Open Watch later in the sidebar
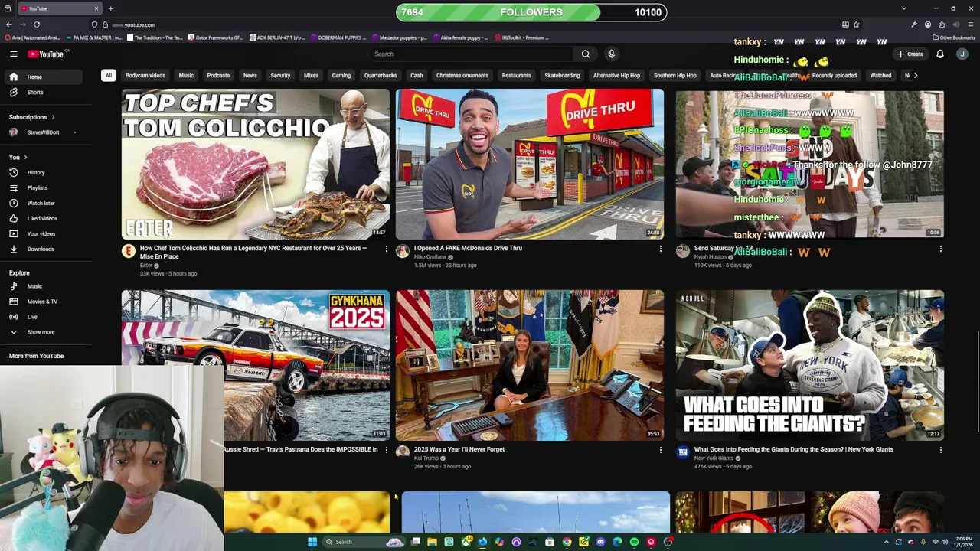 point(44,203)
